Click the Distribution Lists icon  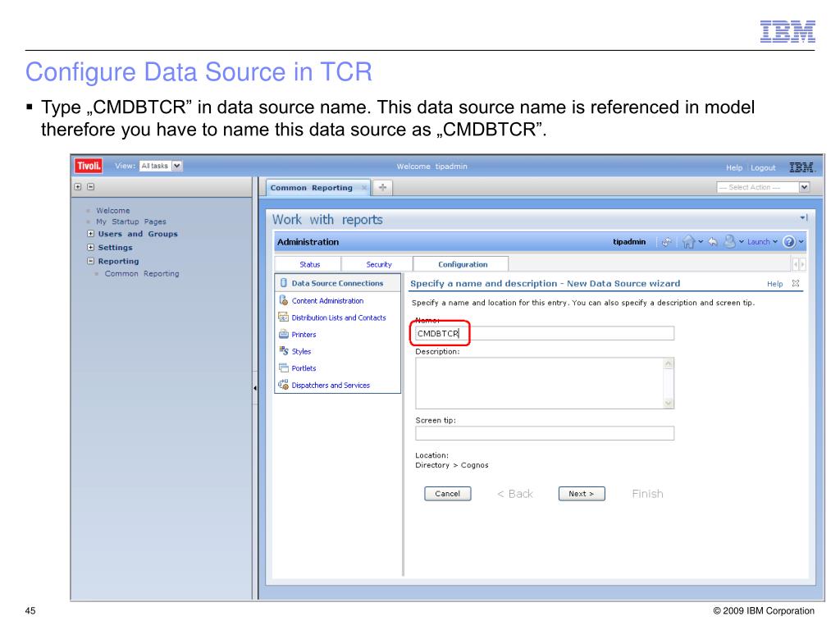pos(283,317)
